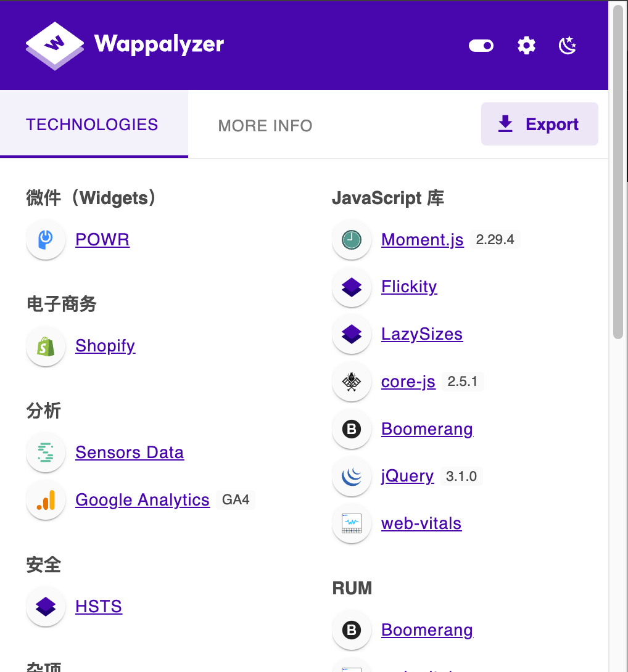The image size is (628, 672).
Task: Click the web-vitals chart icon
Action: (351, 523)
